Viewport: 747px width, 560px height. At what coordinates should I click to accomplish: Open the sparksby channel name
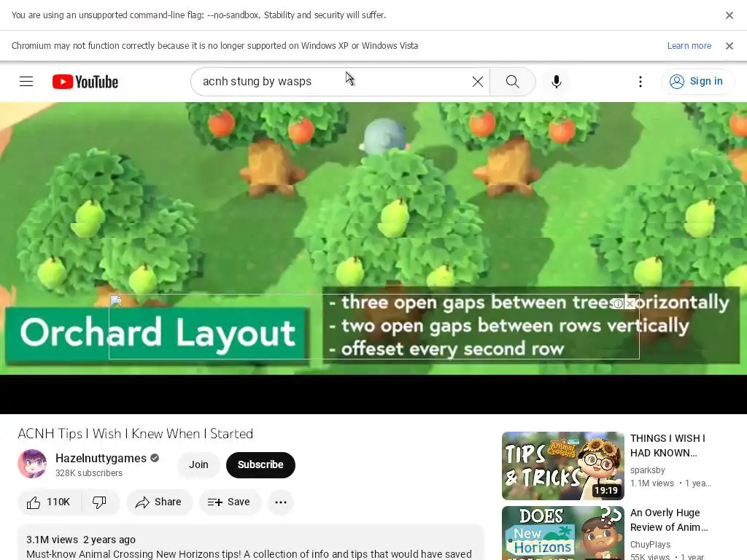pyautogui.click(x=648, y=470)
